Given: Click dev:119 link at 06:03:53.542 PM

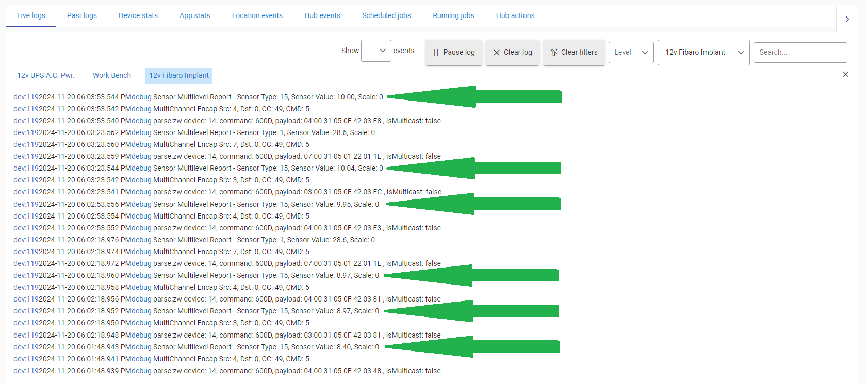Looking at the screenshot, I should click(x=26, y=109).
